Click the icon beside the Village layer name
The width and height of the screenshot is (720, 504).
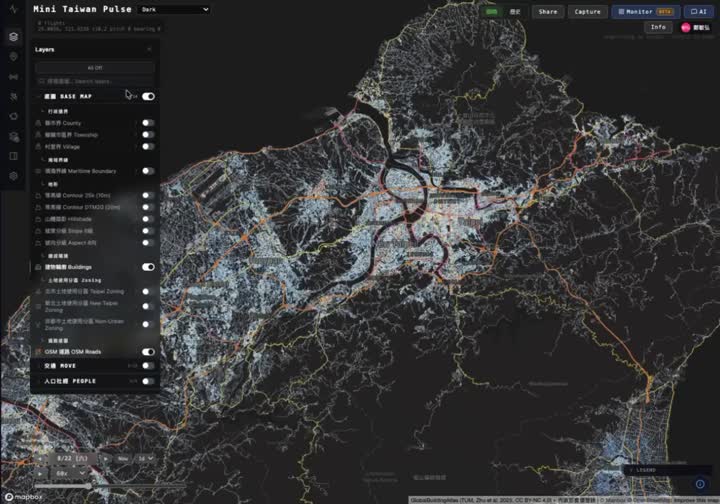tap(39, 147)
